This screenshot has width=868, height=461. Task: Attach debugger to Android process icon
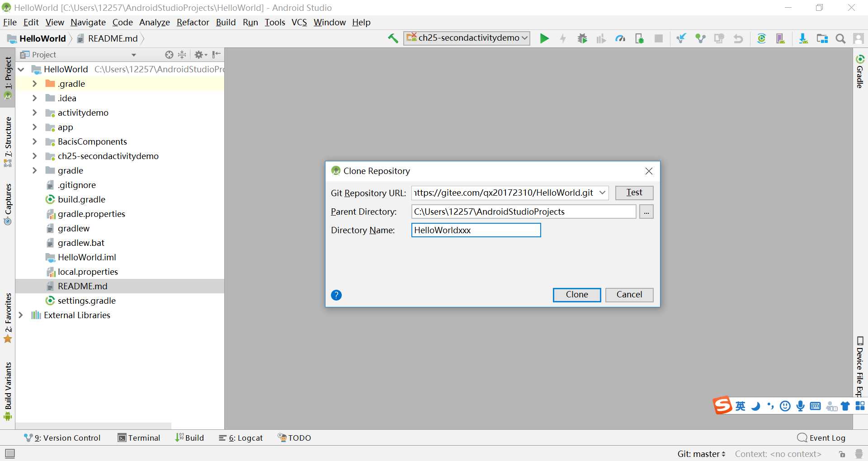point(639,38)
